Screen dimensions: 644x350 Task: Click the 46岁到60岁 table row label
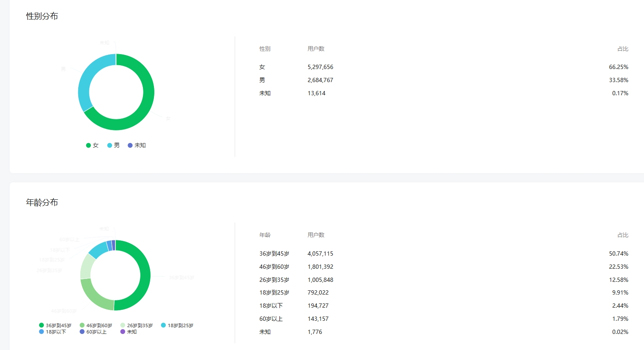(x=274, y=267)
